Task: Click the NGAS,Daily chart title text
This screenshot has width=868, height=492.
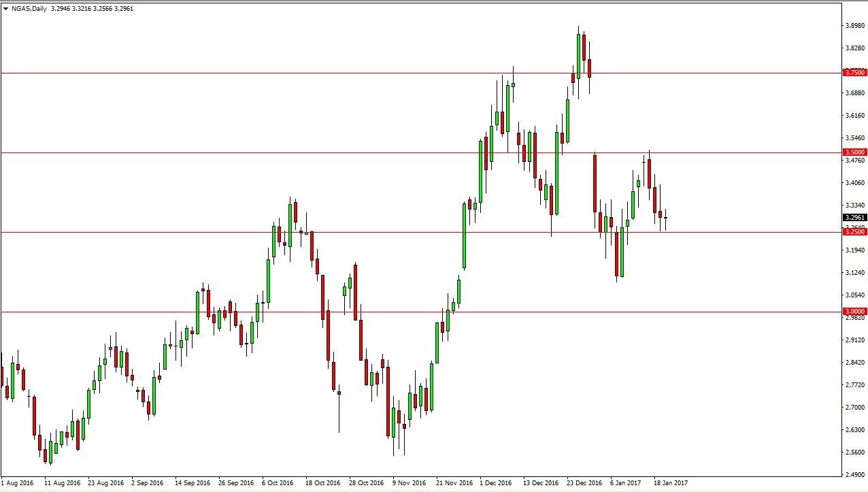Action: 30,9
